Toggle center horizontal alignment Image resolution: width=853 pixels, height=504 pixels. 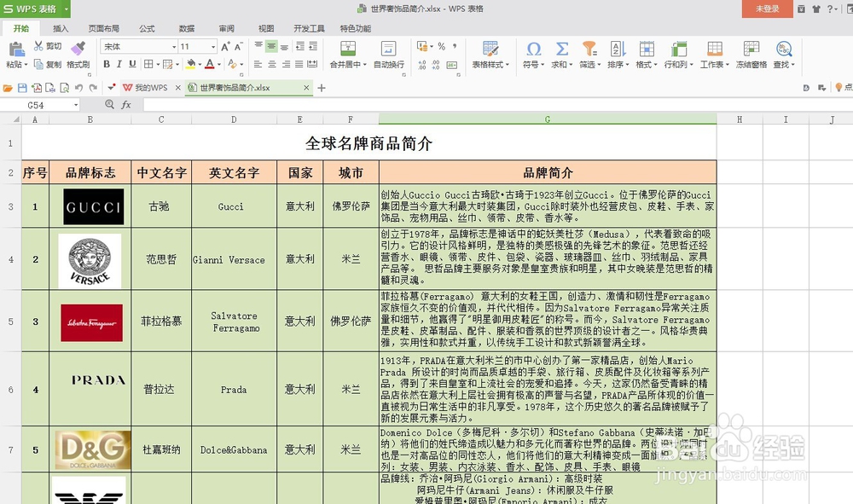[272, 64]
